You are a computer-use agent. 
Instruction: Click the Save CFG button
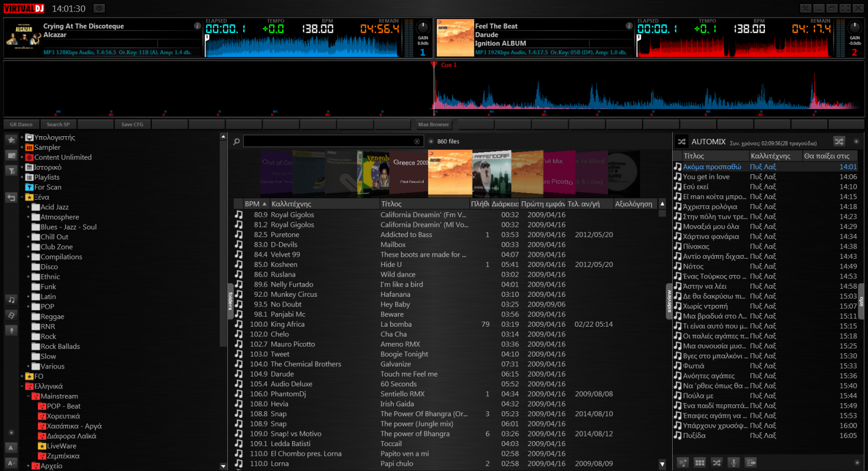click(132, 125)
